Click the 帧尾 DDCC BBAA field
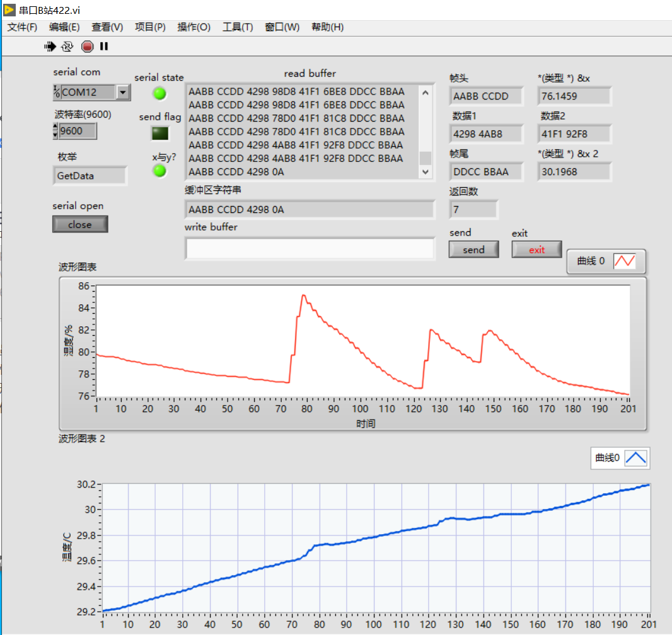Image resolution: width=672 pixels, height=635 pixels. pyautogui.click(x=486, y=172)
